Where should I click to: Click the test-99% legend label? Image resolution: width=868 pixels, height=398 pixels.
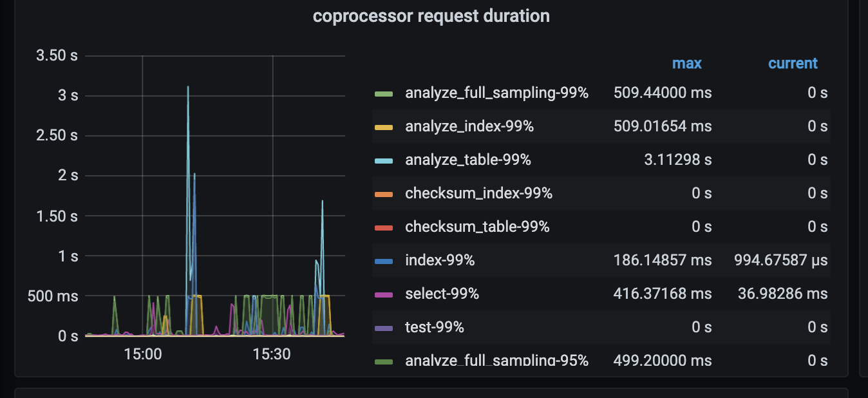tap(434, 327)
